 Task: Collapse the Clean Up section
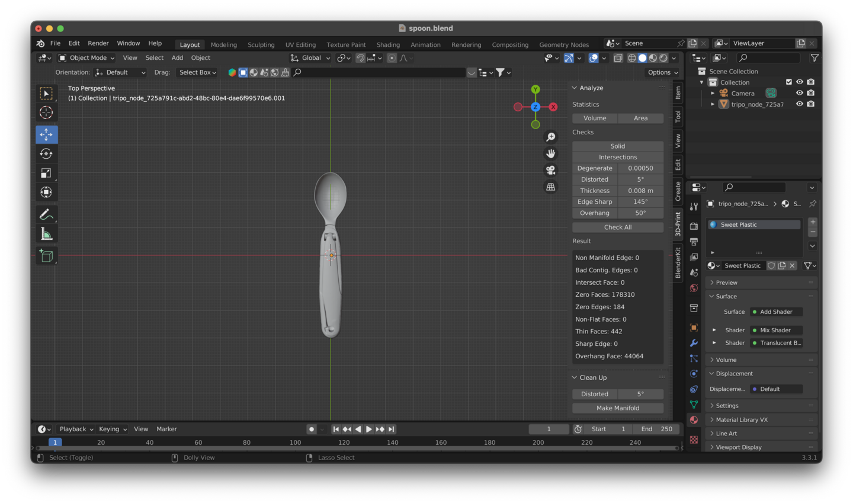point(593,377)
